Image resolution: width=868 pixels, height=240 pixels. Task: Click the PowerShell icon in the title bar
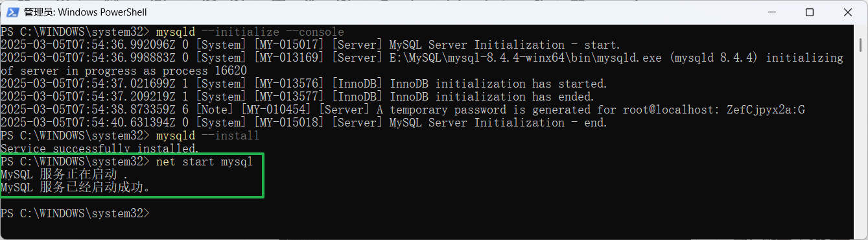(x=11, y=12)
